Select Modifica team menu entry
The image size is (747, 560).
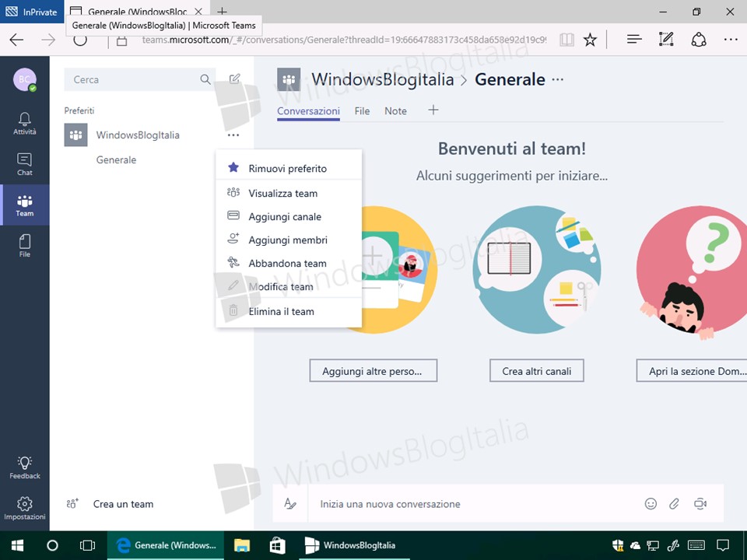coord(288,287)
